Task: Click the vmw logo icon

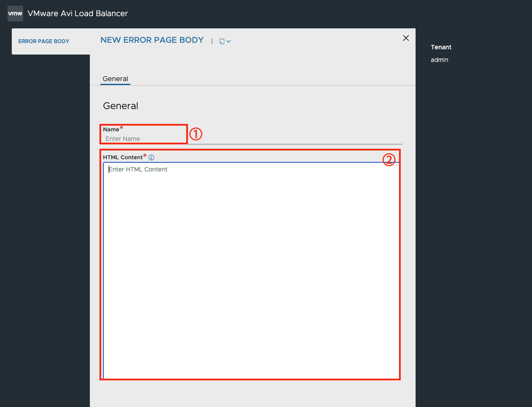Action: pyautogui.click(x=15, y=14)
